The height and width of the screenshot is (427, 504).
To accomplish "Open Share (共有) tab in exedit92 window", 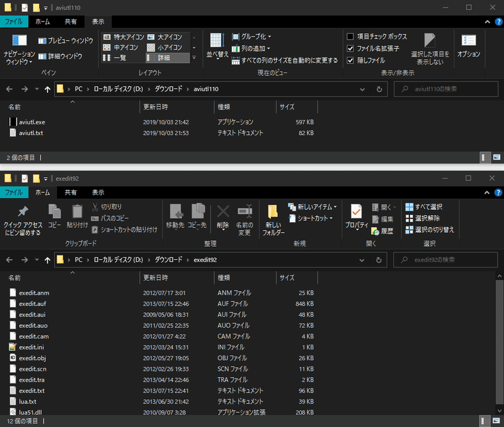I will 71,192.
